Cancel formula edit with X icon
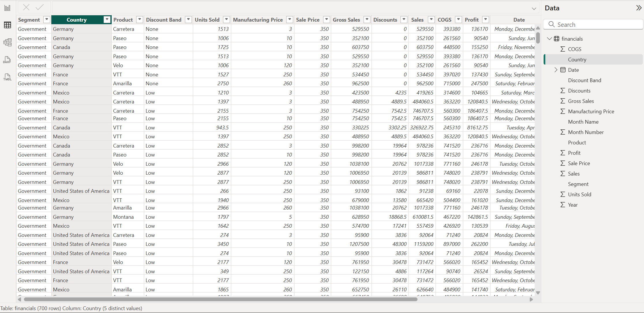644x313 pixels. point(26,7)
